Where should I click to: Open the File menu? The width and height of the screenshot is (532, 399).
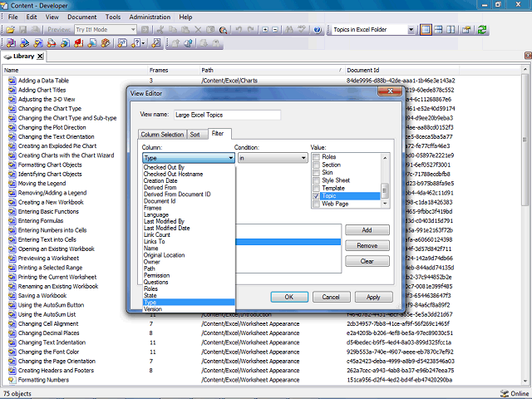(13, 17)
